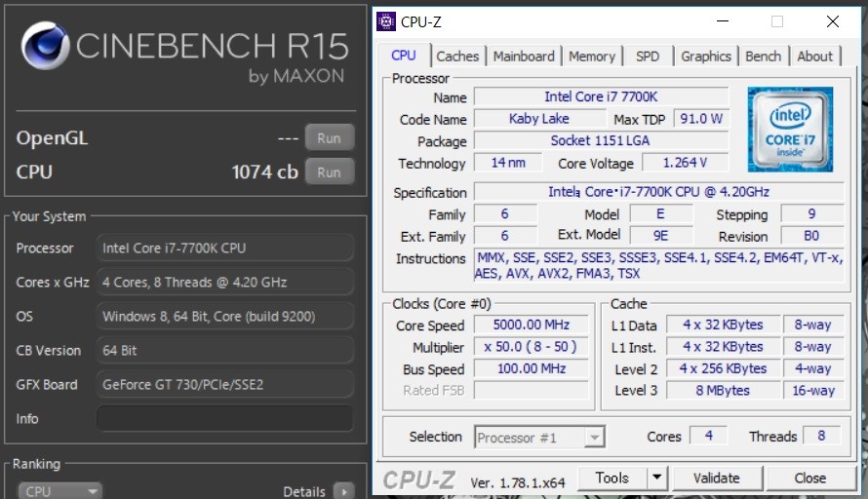
Task: Switch to the Graphics tab
Action: [x=706, y=57]
